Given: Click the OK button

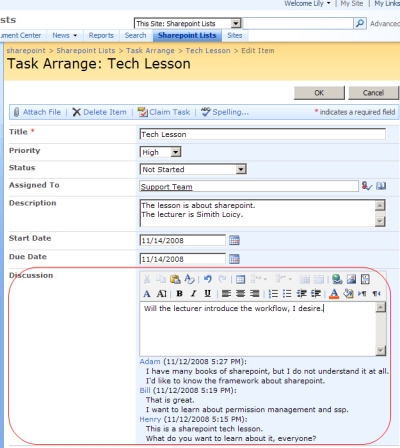Looking at the screenshot, I should pyautogui.click(x=319, y=93).
